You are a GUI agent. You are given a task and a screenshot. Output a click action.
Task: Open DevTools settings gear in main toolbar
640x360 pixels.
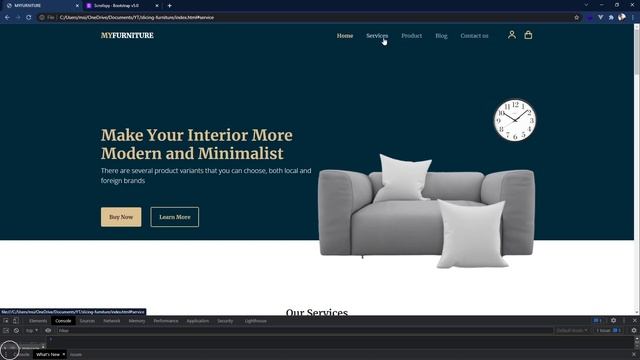(x=613, y=321)
